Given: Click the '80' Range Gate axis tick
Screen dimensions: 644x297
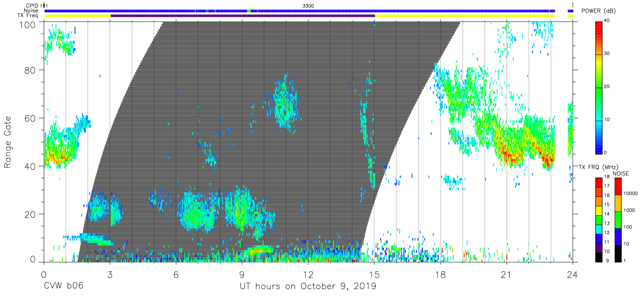Looking at the screenshot, I should click(x=30, y=70).
